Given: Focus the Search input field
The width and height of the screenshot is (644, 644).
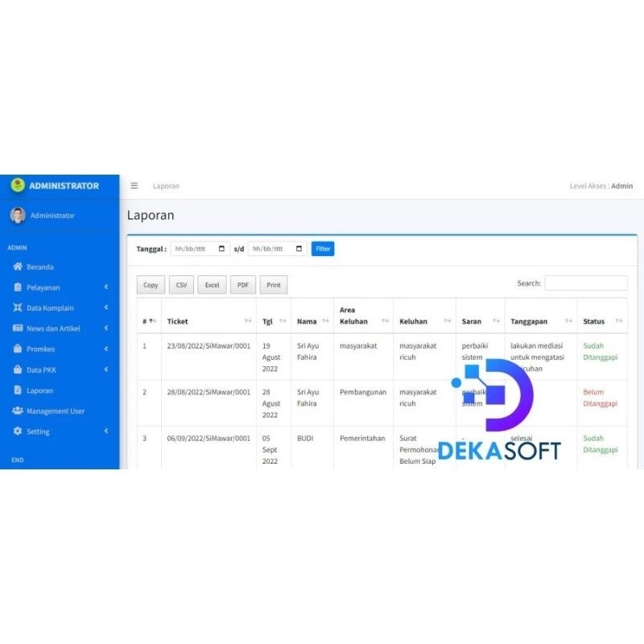Looking at the screenshot, I should point(586,283).
